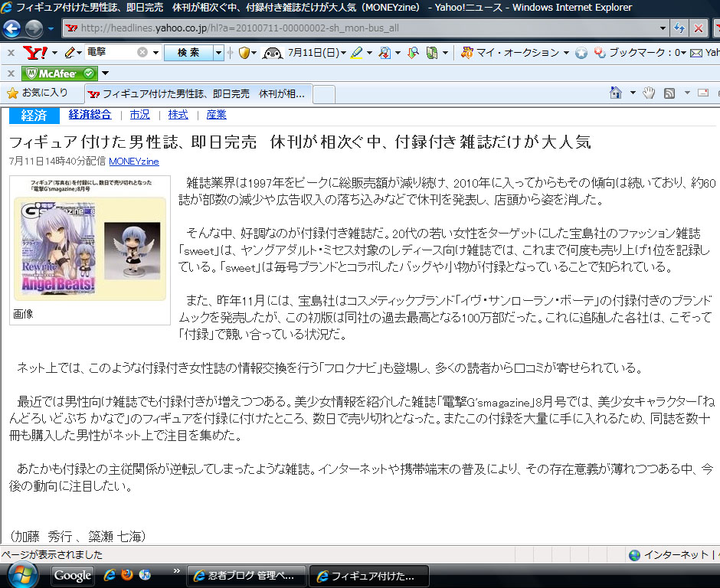Click the McAfee SiteAdvisor button
This screenshot has width=720, height=588.
coord(59,73)
